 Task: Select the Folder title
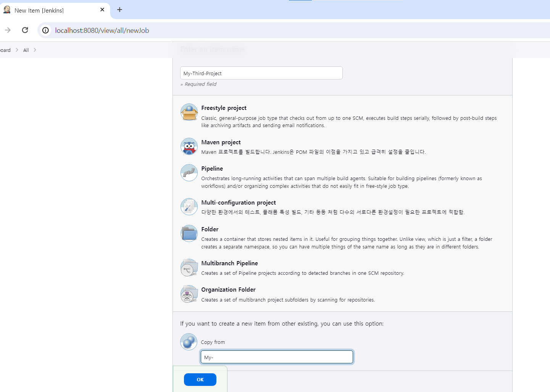click(x=210, y=229)
